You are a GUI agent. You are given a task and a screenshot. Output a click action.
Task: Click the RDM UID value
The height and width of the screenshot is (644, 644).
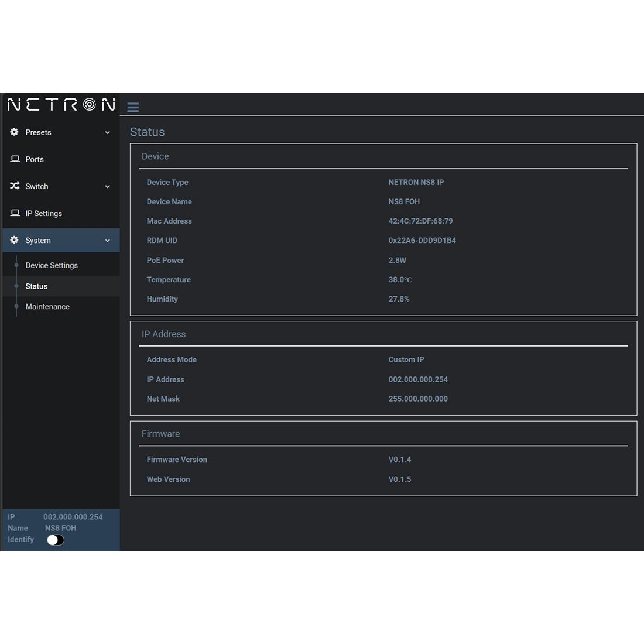[x=422, y=241]
